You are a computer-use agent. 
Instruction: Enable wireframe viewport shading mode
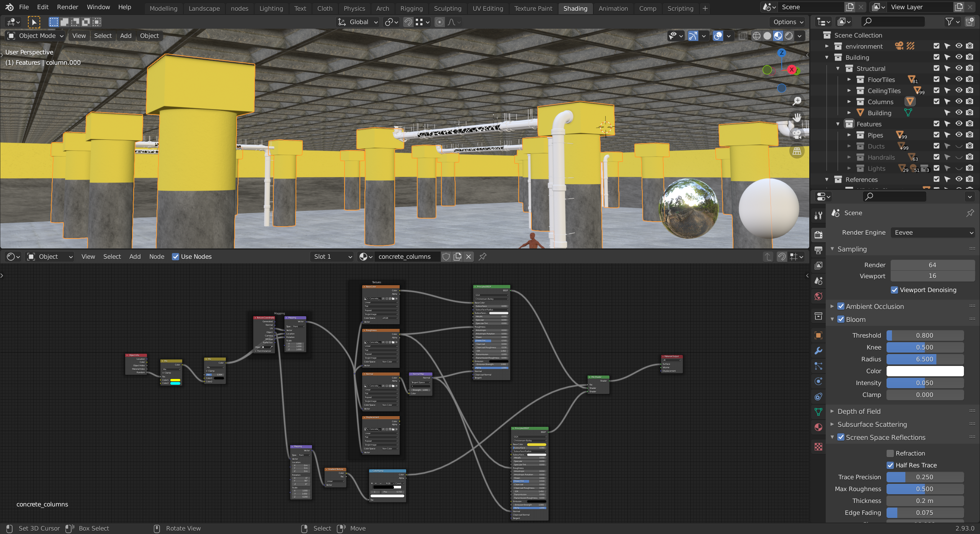coord(756,36)
